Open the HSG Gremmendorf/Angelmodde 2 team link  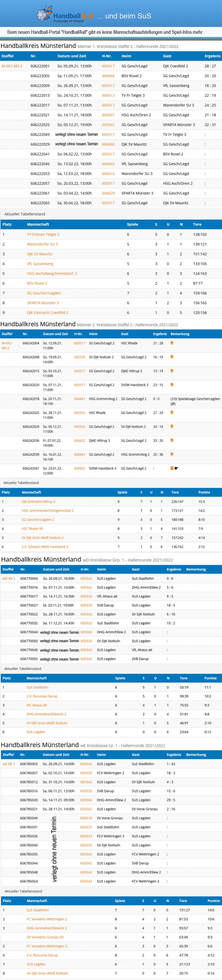pyautogui.click(x=47, y=511)
